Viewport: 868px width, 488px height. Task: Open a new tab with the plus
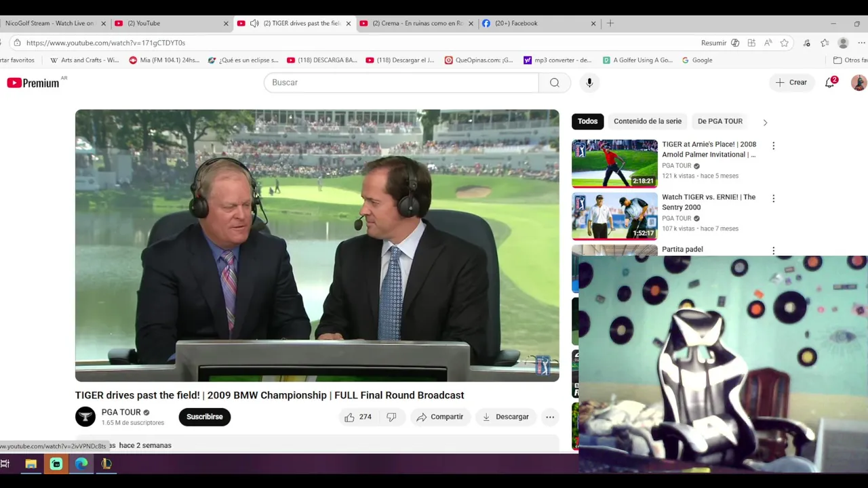[610, 23]
